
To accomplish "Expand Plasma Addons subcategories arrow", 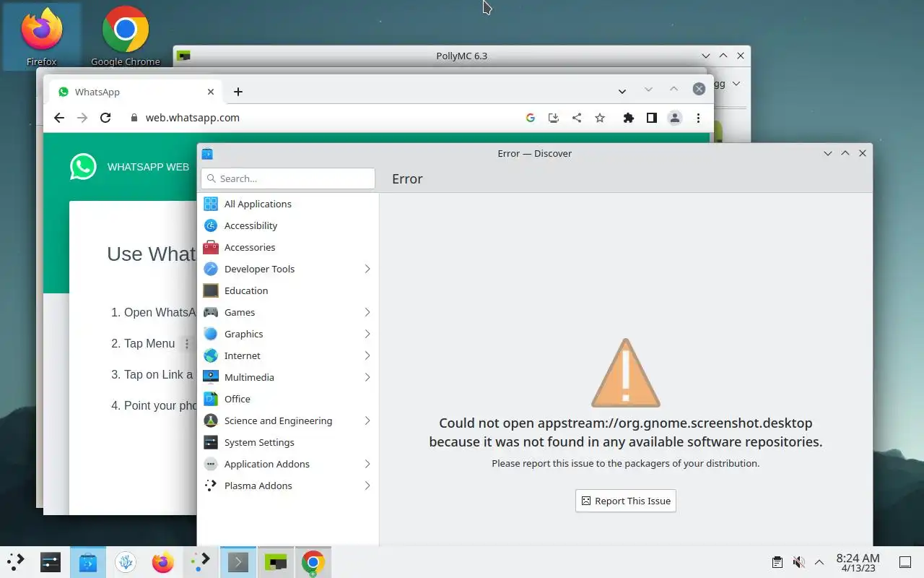I will [x=367, y=486].
